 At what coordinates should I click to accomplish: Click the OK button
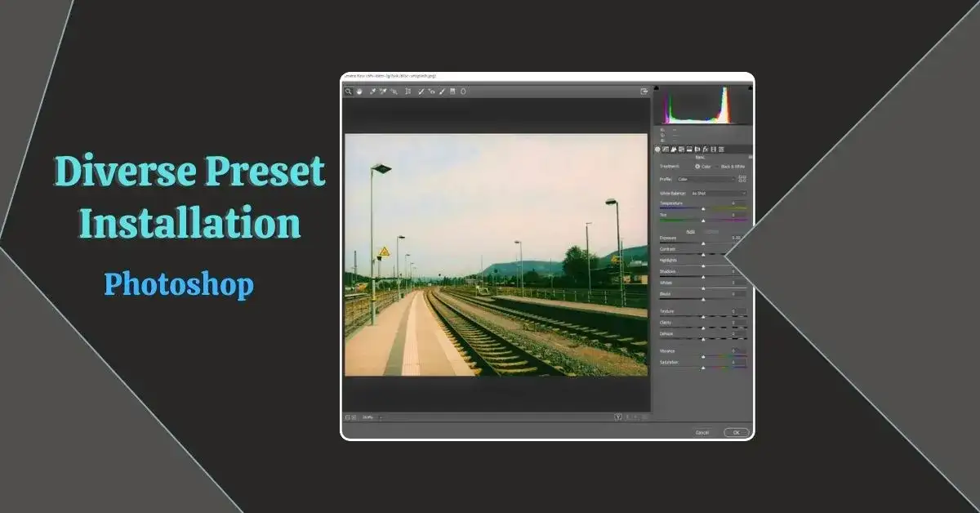(736, 432)
